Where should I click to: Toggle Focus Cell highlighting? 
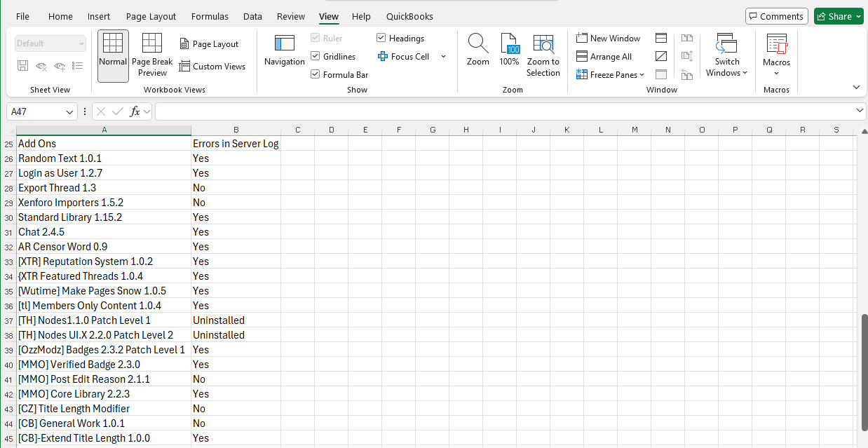(x=403, y=57)
